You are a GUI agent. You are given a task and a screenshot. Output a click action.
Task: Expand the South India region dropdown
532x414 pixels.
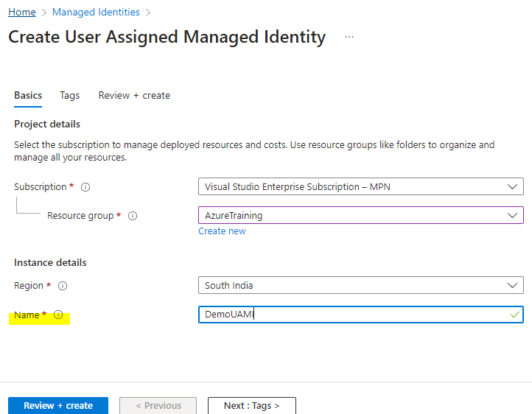coord(360,285)
